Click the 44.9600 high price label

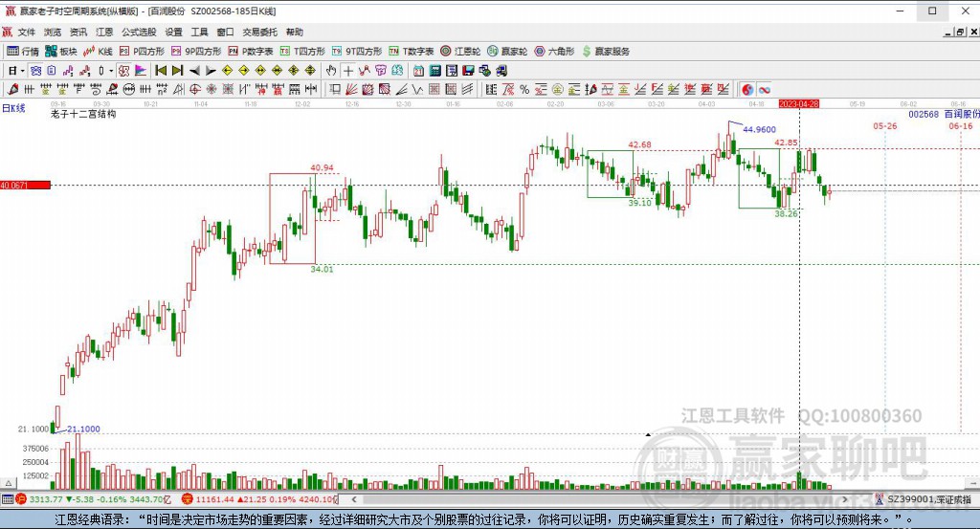point(759,129)
